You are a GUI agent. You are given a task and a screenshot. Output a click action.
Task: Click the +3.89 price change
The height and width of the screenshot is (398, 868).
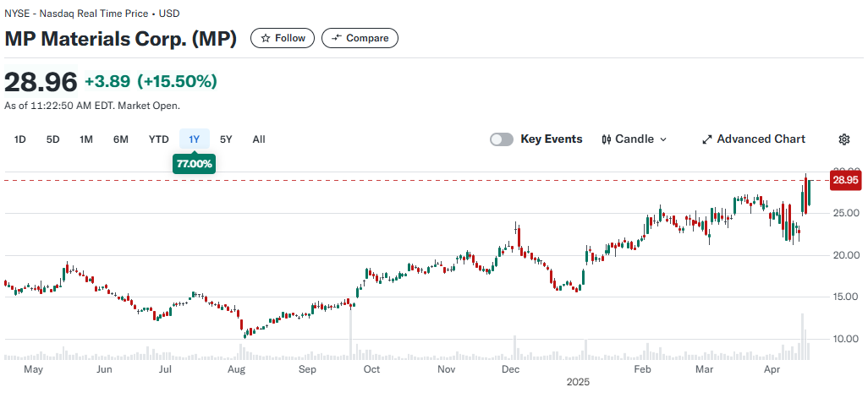click(107, 82)
